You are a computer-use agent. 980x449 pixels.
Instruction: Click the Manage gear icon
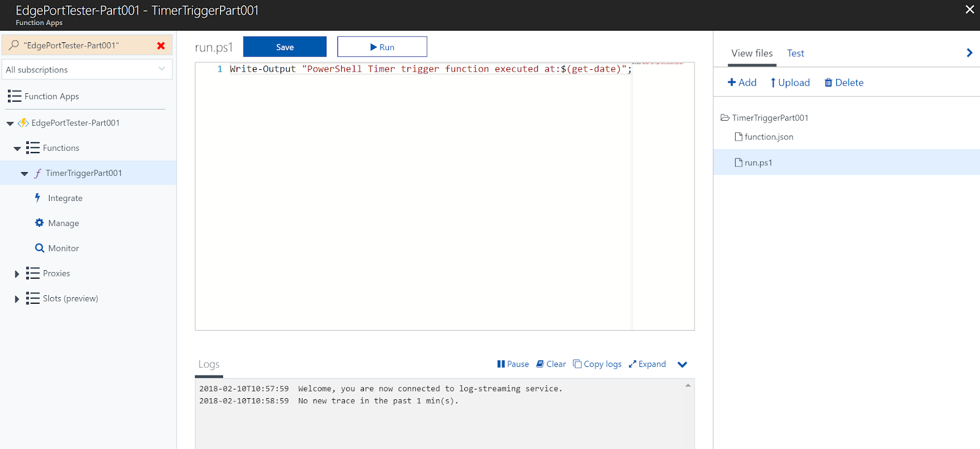click(x=39, y=223)
